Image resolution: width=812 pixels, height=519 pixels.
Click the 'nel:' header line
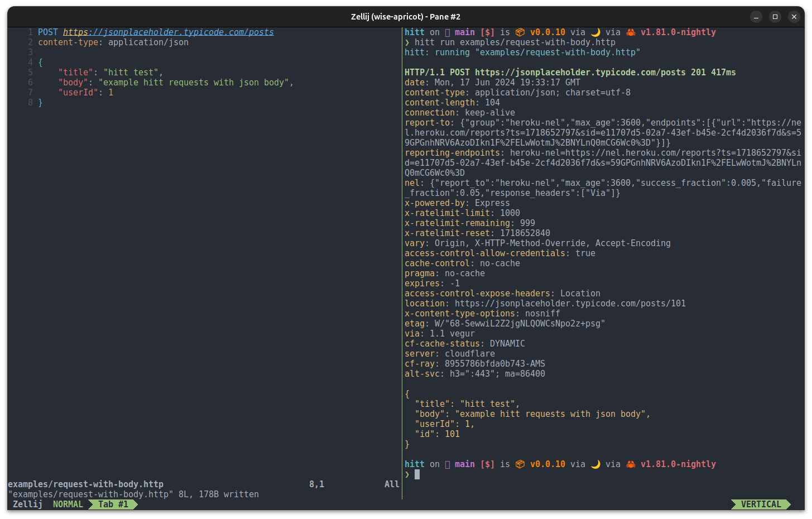click(603, 188)
